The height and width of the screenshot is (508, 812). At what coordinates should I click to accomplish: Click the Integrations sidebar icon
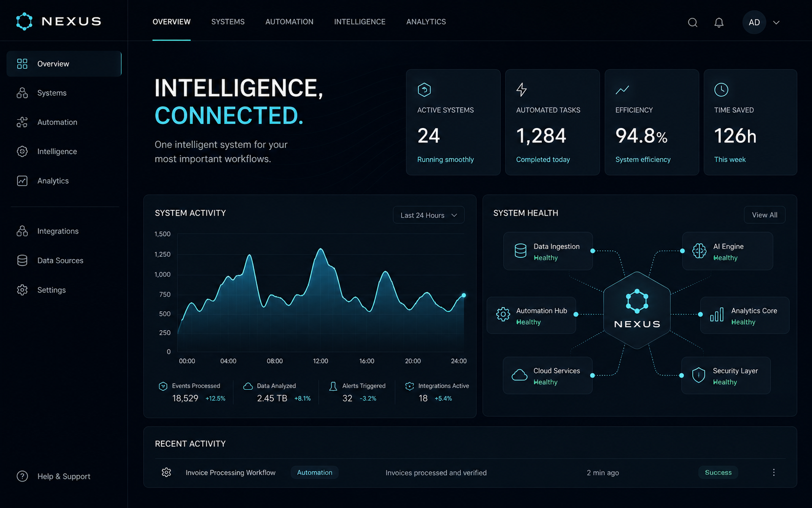[22, 231]
